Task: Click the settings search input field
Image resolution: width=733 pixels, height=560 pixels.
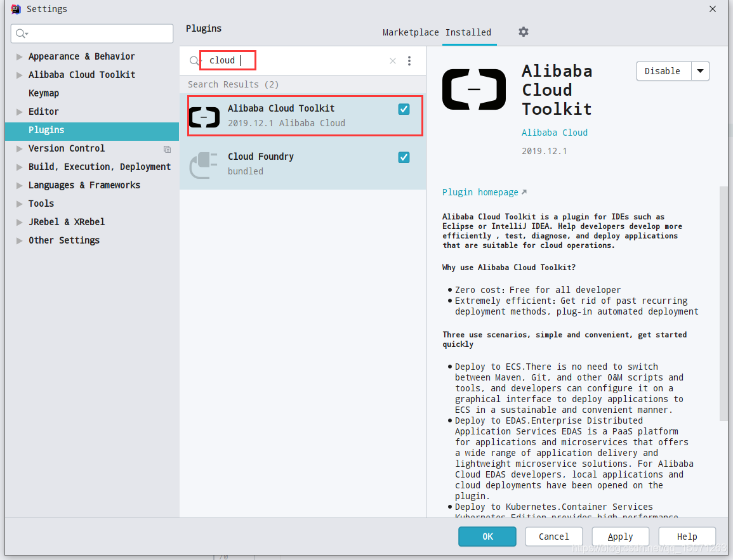Action: click(x=92, y=34)
